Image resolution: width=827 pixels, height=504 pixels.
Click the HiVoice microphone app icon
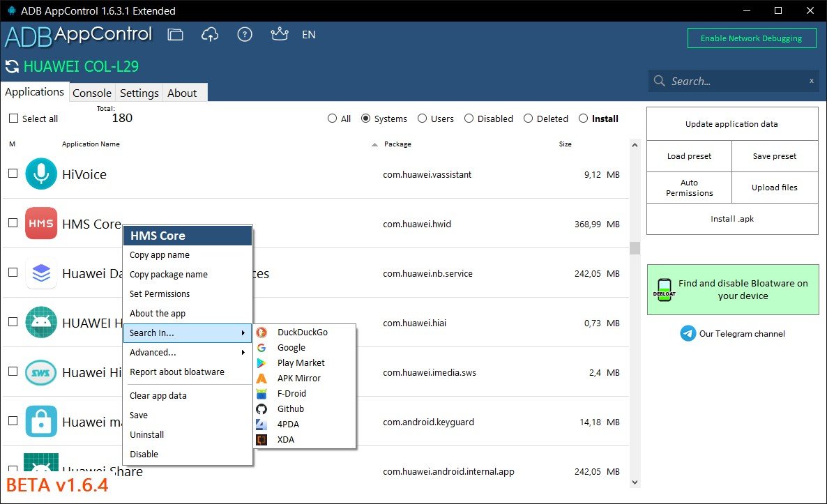(41, 174)
